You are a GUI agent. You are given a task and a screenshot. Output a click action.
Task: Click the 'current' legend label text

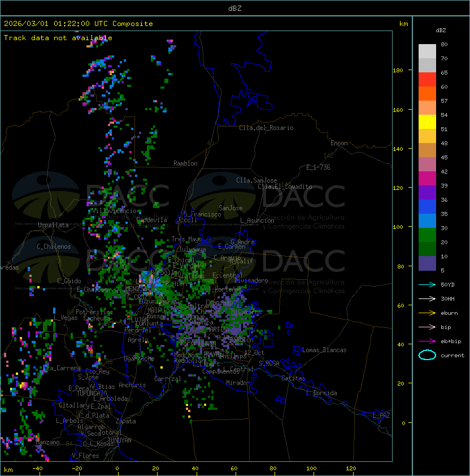pyautogui.click(x=452, y=356)
